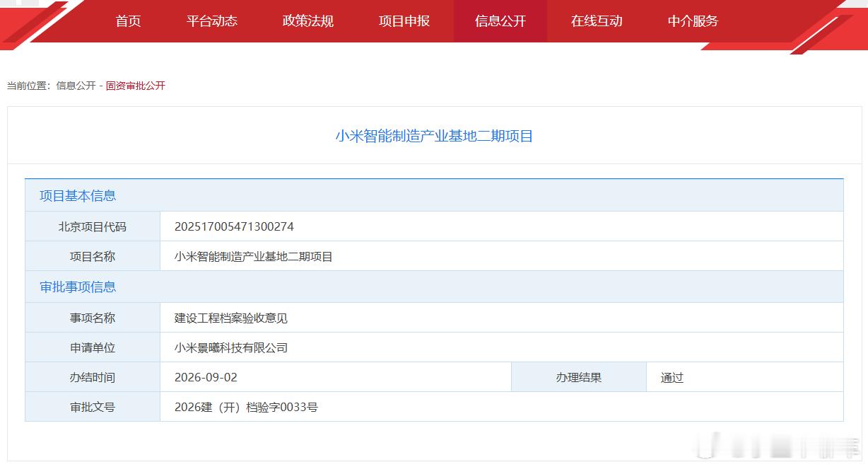Navigate to 中介服务 in top menu

[x=693, y=21]
